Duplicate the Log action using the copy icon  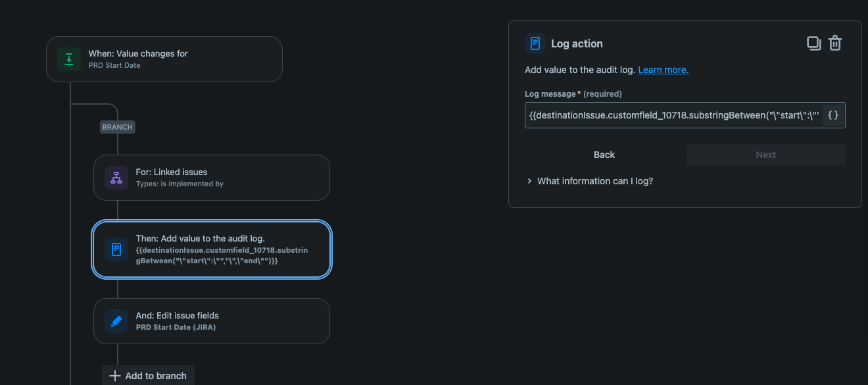(x=813, y=42)
